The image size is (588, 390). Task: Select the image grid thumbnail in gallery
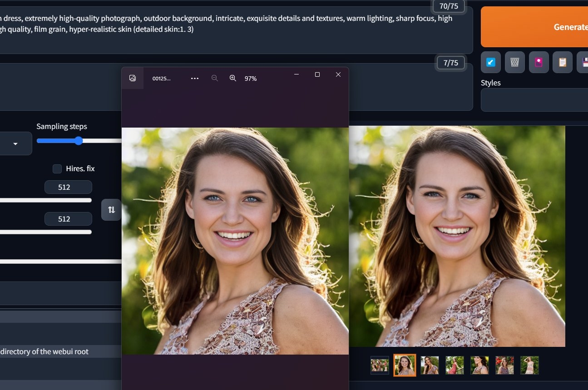pos(380,365)
